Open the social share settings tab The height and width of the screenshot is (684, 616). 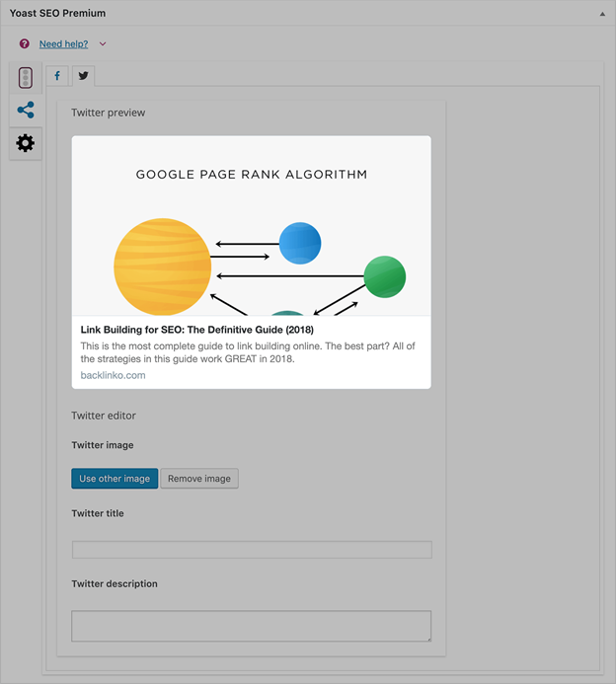tap(26, 111)
